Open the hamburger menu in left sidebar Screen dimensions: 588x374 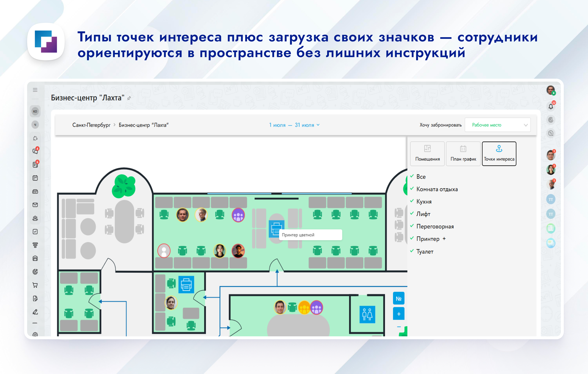click(x=35, y=90)
